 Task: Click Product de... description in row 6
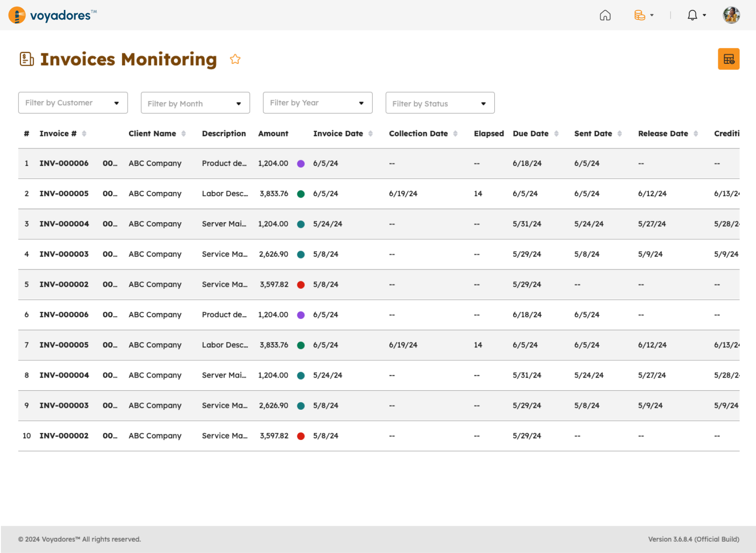[224, 314]
